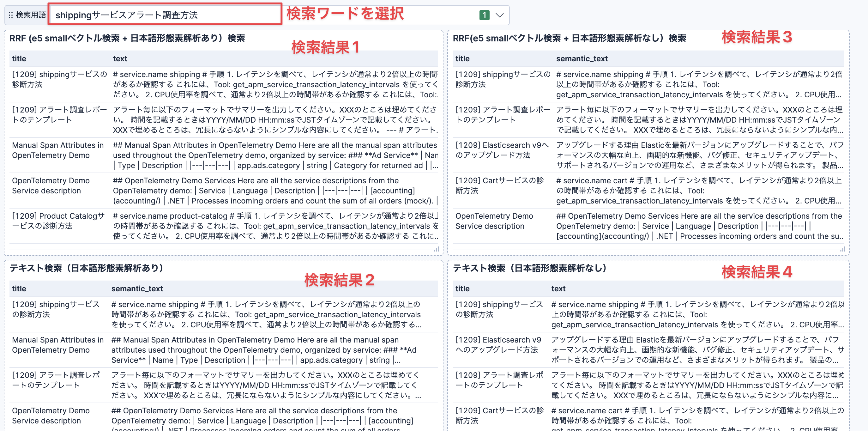Click Cartサービスの診断方法 title in 検索結果3

click(499, 185)
